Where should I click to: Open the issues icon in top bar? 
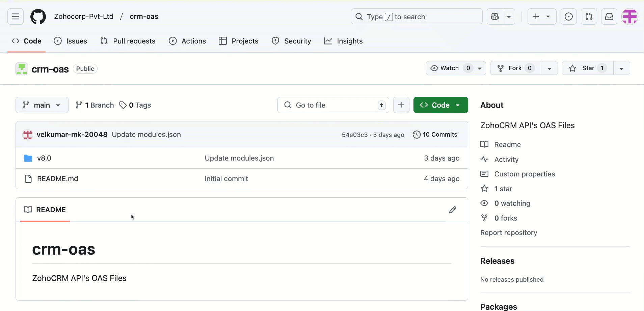coord(568,17)
